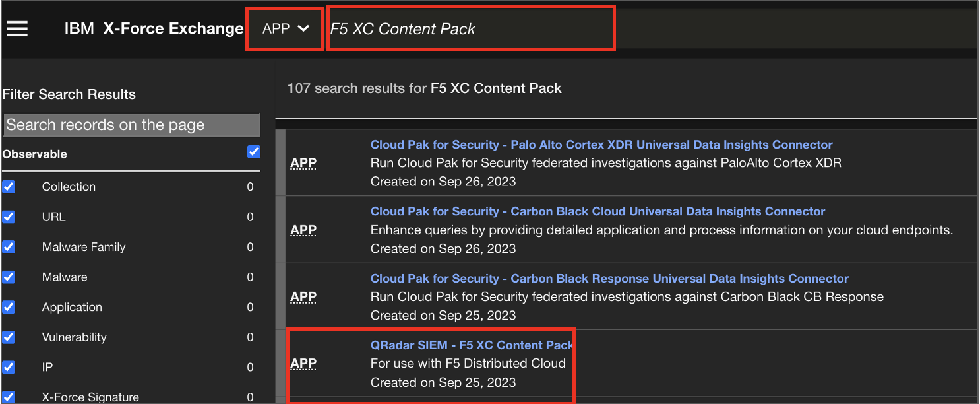Click the IBM X-Force Exchange logo
The width and height of the screenshot is (980, 404).
point(153,28)
